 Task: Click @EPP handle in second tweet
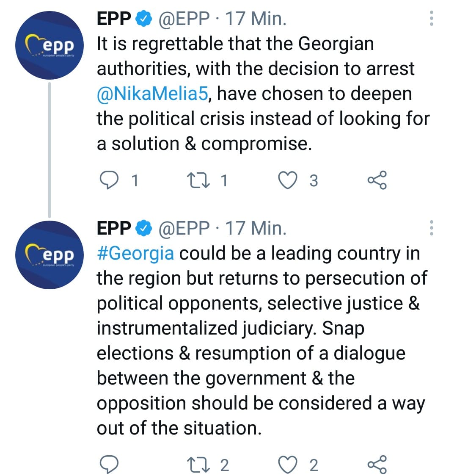(x=184, y=228)
